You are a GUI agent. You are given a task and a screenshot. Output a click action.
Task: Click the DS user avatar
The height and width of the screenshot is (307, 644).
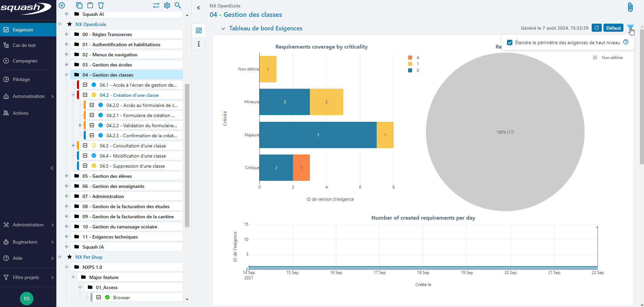[27, 299]
